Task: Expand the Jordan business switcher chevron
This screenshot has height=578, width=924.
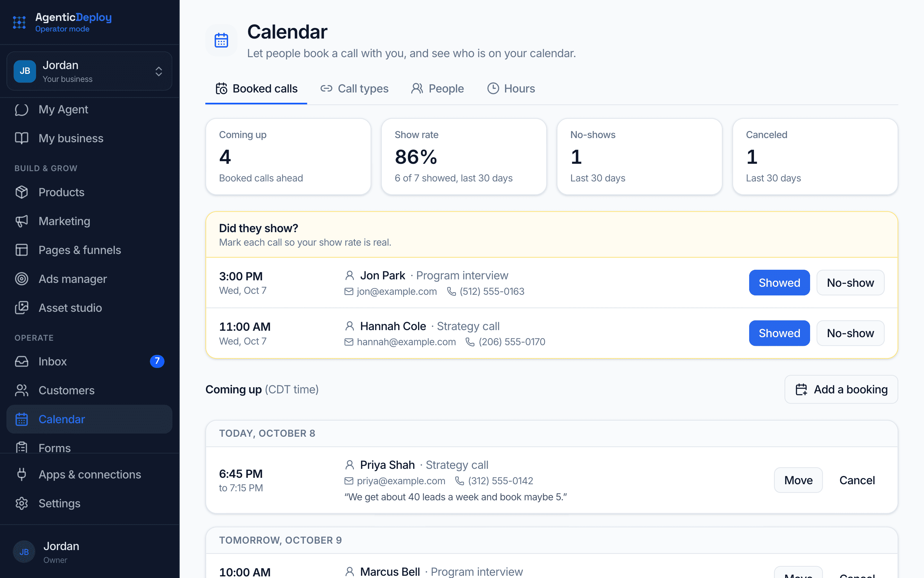Action: coord(159,72)
